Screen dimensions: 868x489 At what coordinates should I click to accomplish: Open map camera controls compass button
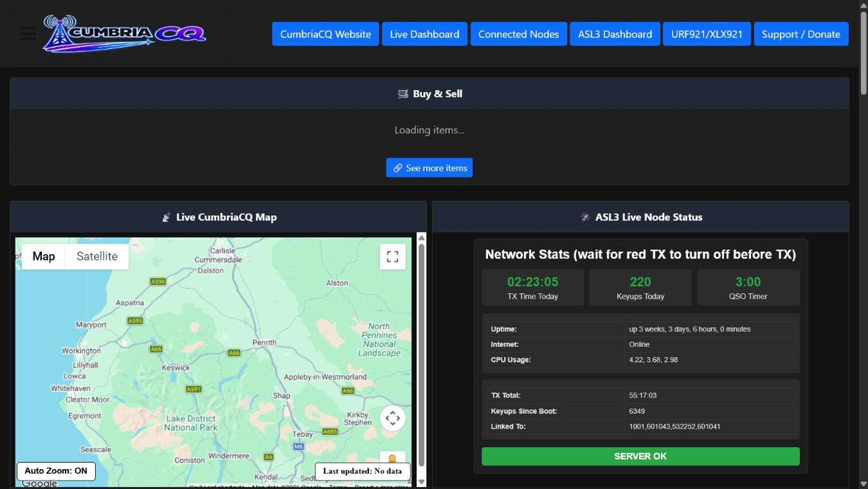393,418
